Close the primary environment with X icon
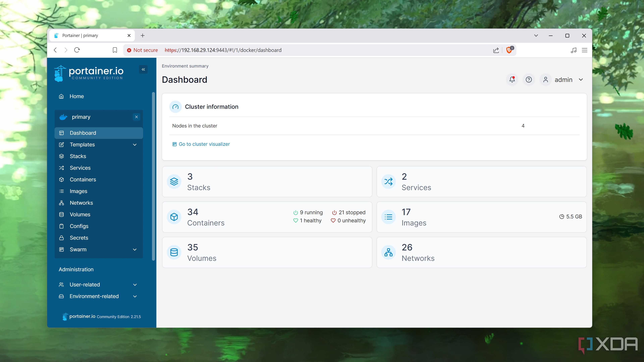The width and height of the screenshot is (644, 362). click(x=137, y=117)
